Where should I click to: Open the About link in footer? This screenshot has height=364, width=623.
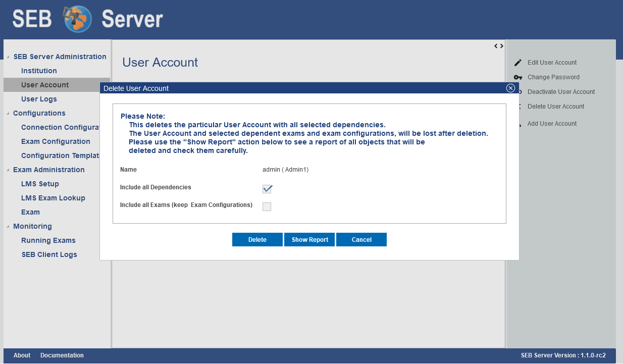tap(22, 355)
